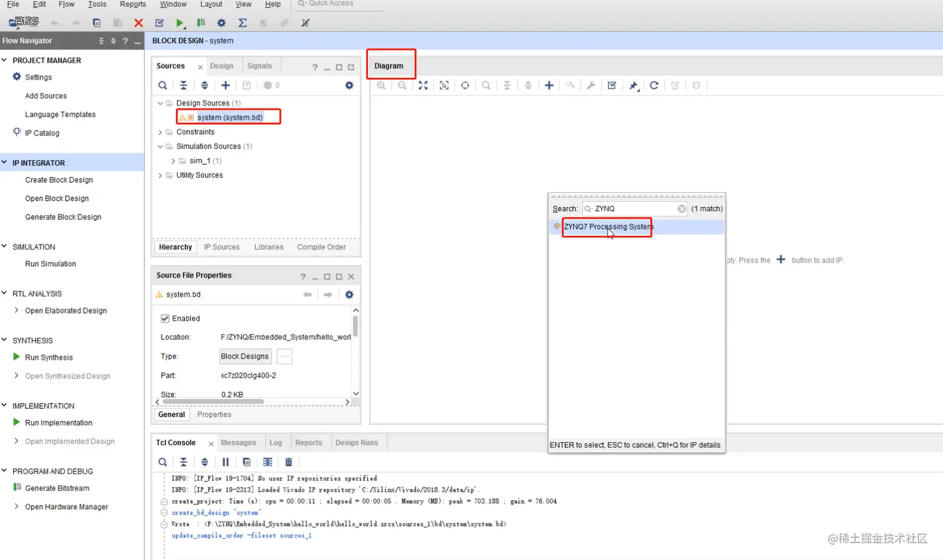The image size is (943, 560).
Task: Click the Generate Bitstream icon in main toolbar
Action: [200, 23]
